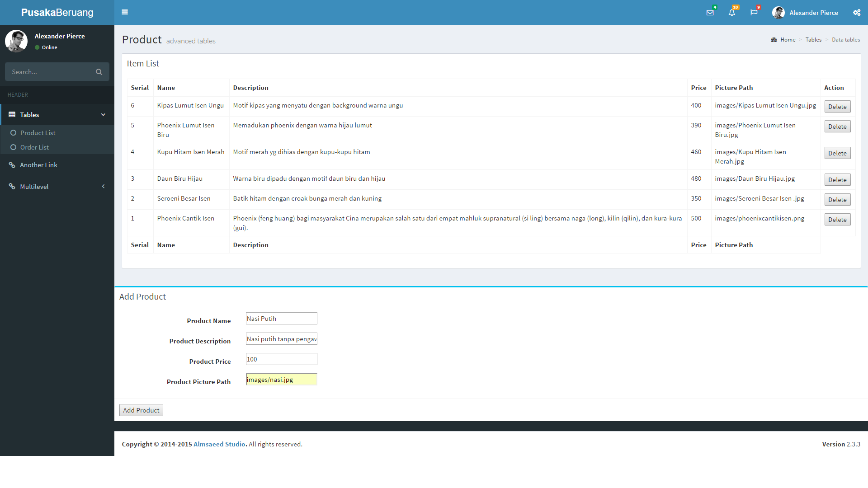Click the sidebar search magnifier icon

(x=99, y=72)
